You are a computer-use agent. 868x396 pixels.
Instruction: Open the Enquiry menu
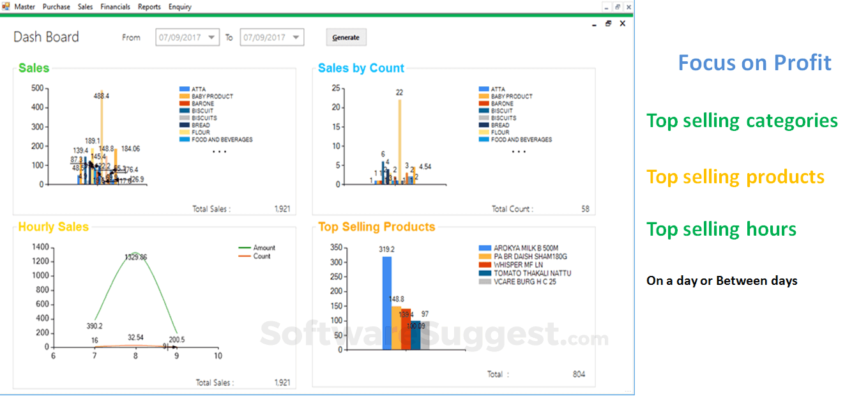point(179,6)
